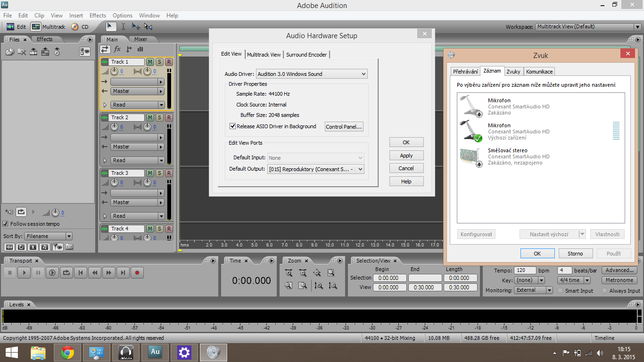644x362 pixels.
Task: Toggle Release ASIO Driver in Background checkbox
Action: [x=232, y=126]
